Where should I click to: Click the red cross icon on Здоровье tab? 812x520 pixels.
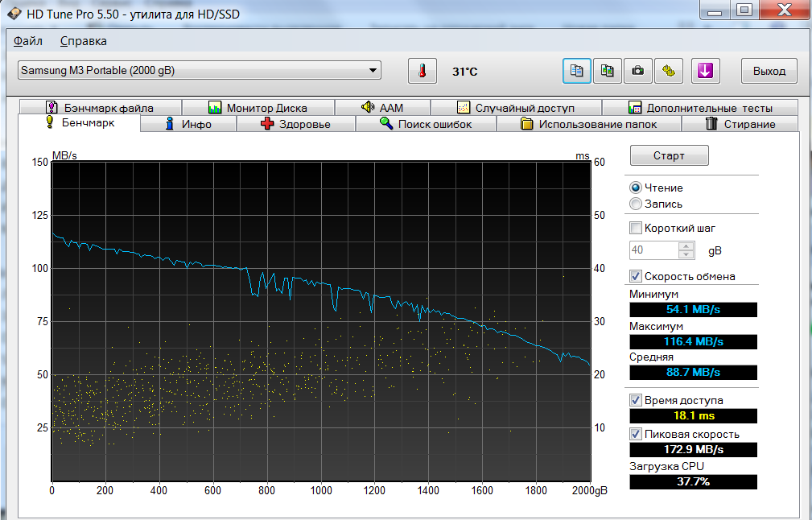click(x=267, y=124)
